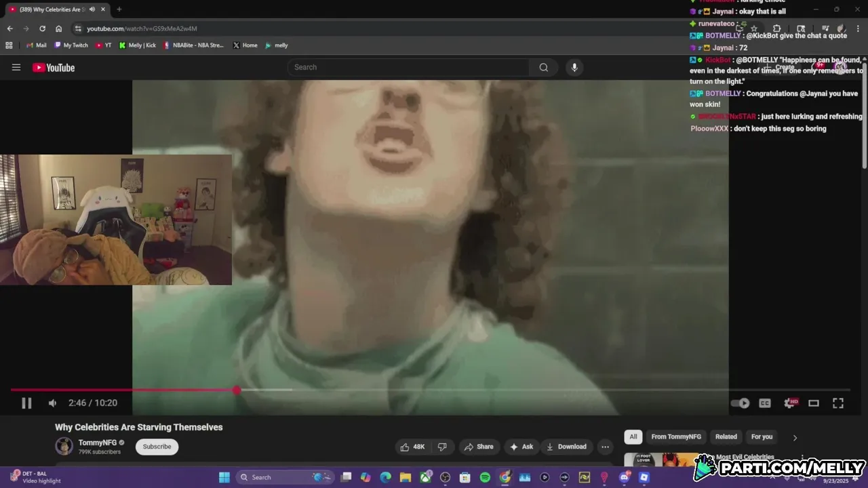Click the address bar URL
The width and height of the screenshot is (868, 488).
click(142, 28)
